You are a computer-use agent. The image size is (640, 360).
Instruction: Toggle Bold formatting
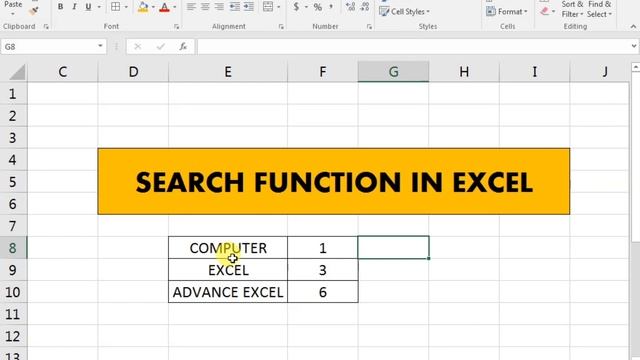pyautogui.click(x=60, y=7)
